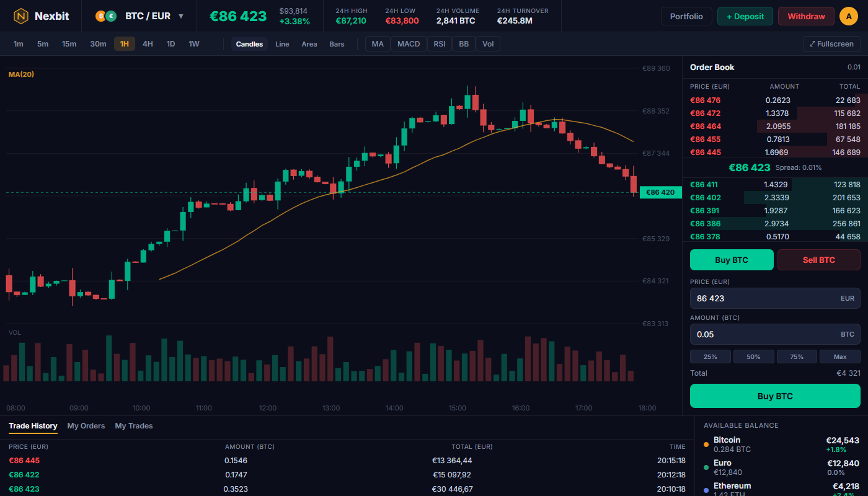The width and height of the screenshot is (868, 496).
Task: Select ask price €86 445 in order book
Action: coord(775,152)
